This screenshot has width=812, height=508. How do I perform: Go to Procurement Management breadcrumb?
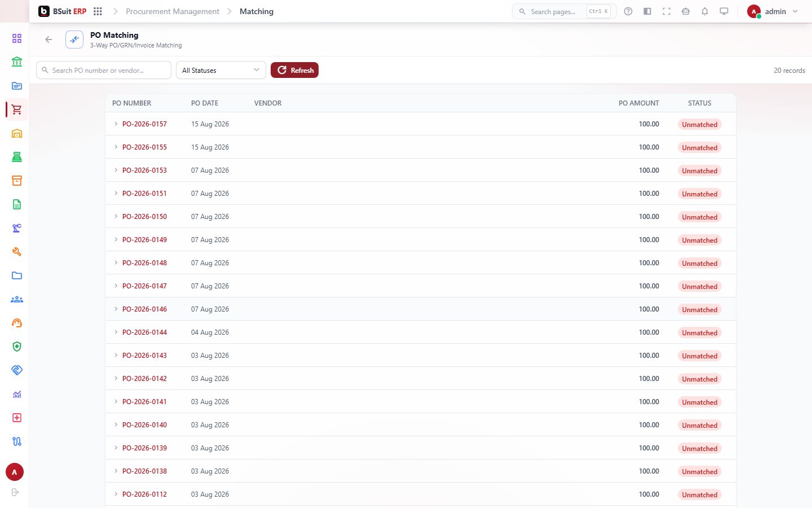[x=173, y=11]
